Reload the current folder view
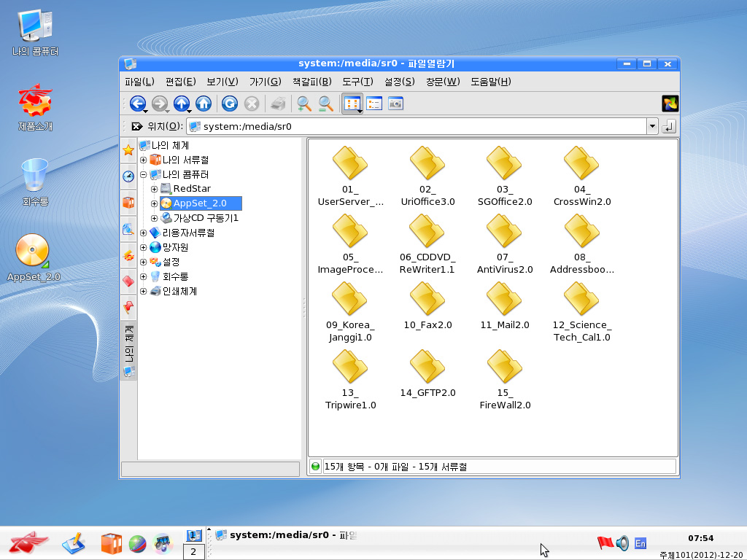 [x=229, y=104]
